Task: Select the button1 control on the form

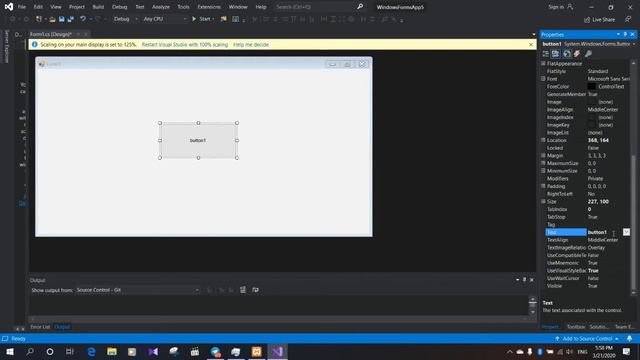Action: 198,140
